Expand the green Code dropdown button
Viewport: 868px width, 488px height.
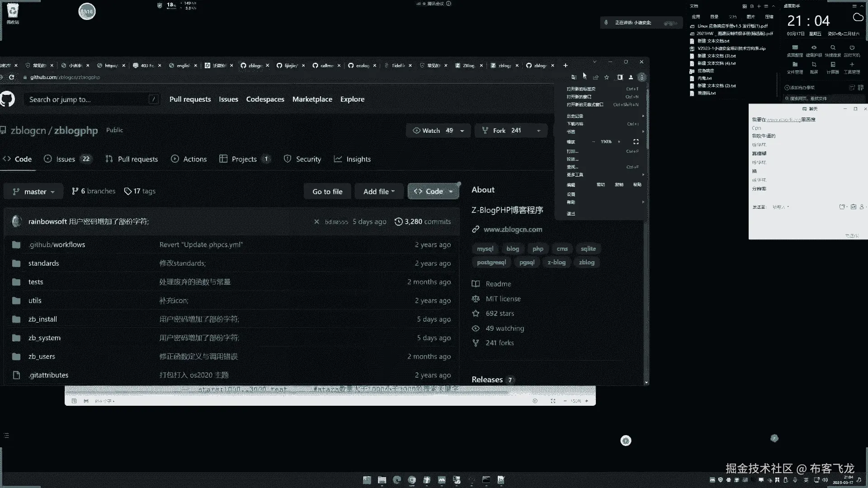(433, 192)
